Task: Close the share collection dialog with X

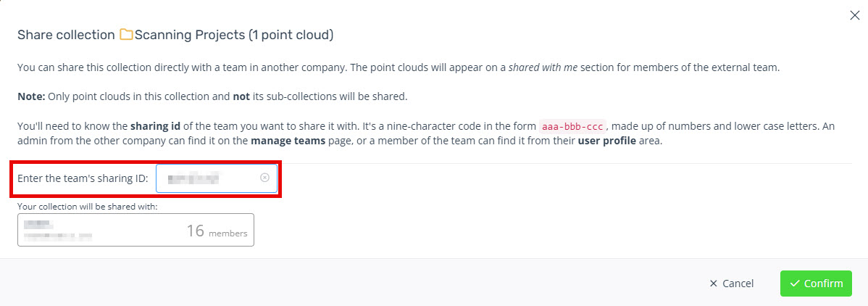Action: [x=854, y=15]
